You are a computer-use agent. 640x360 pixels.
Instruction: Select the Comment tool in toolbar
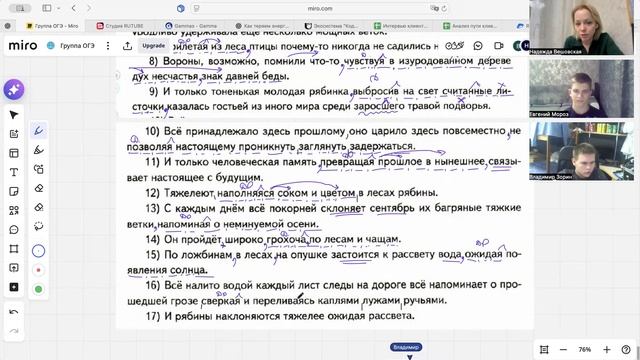point(14,230)
